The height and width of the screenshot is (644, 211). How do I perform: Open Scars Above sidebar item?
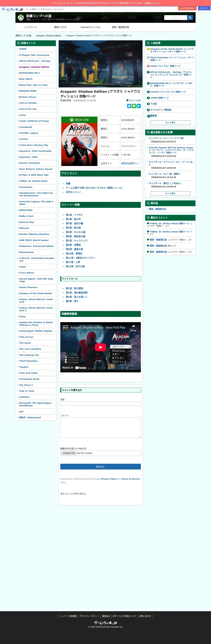coord(27,273)
